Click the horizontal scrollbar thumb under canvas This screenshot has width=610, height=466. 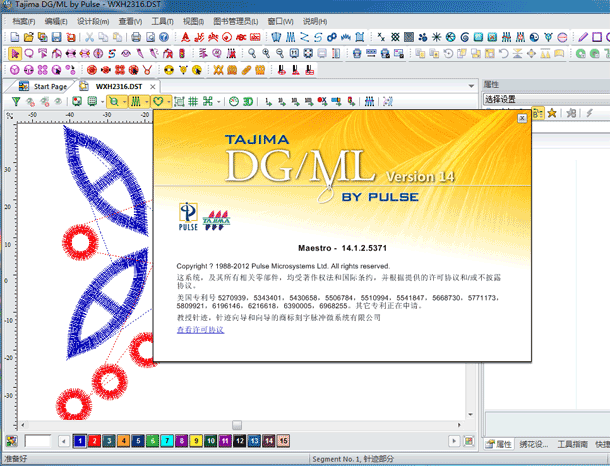(237, 425)
